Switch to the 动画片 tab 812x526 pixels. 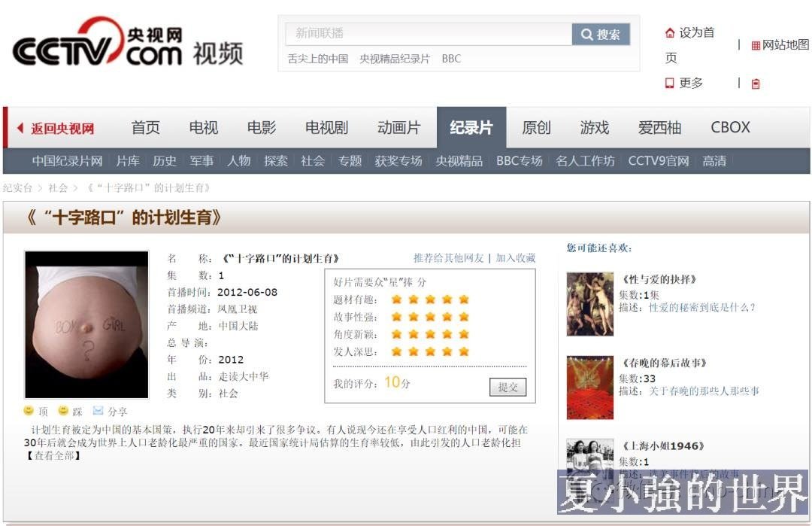point(398,127)
